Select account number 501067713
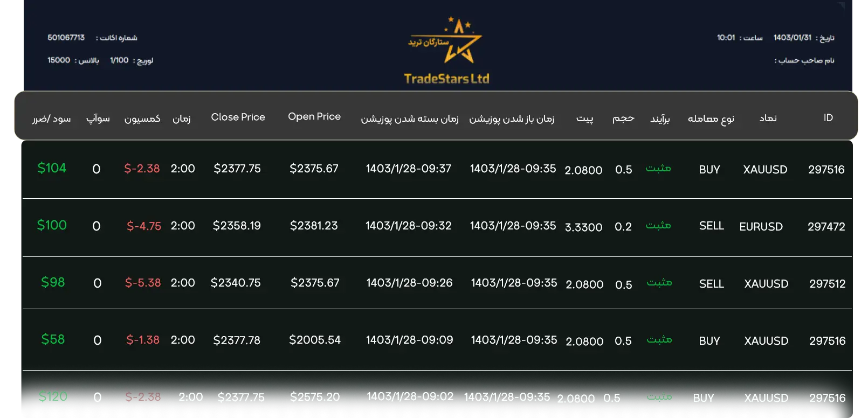This screenshot has width=868, height=418. coord(66,38)
